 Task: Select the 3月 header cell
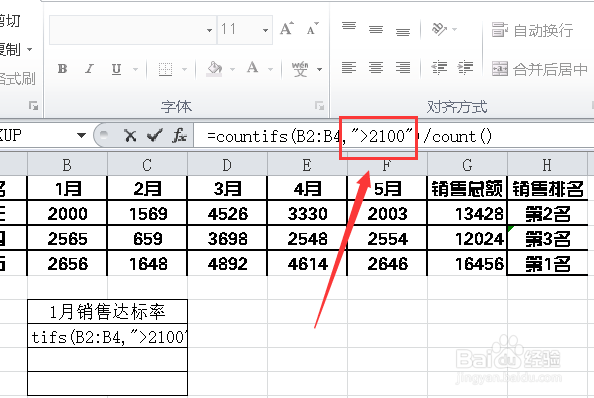(227, 188)
